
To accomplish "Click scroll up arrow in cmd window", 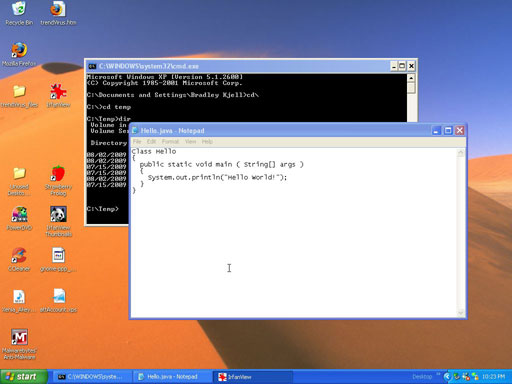I will pos(411,78).
